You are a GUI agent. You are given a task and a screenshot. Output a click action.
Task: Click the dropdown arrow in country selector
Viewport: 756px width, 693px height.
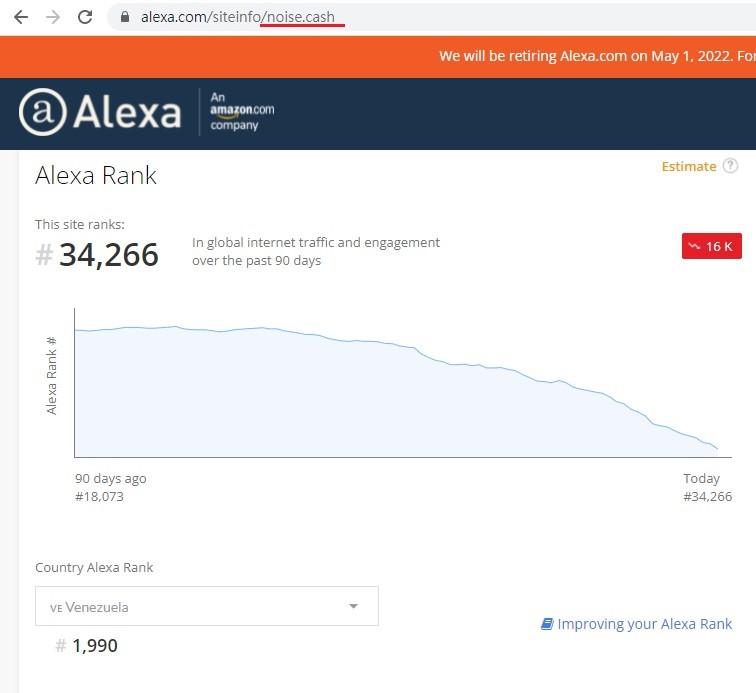(353, 606)
